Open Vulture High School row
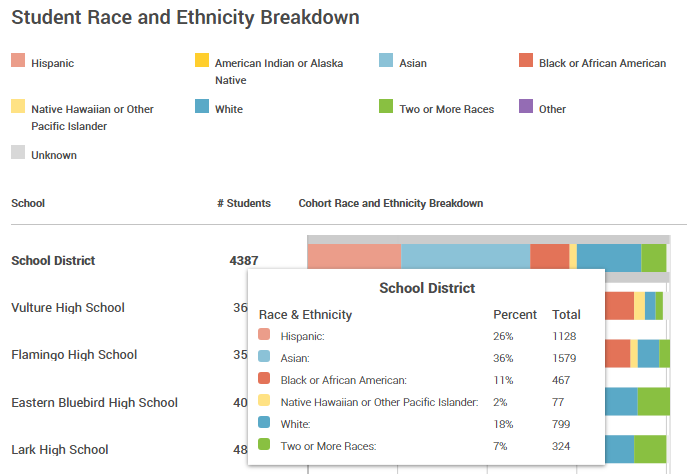The width and height of the screenshot is (687, 474). [68, 308]
